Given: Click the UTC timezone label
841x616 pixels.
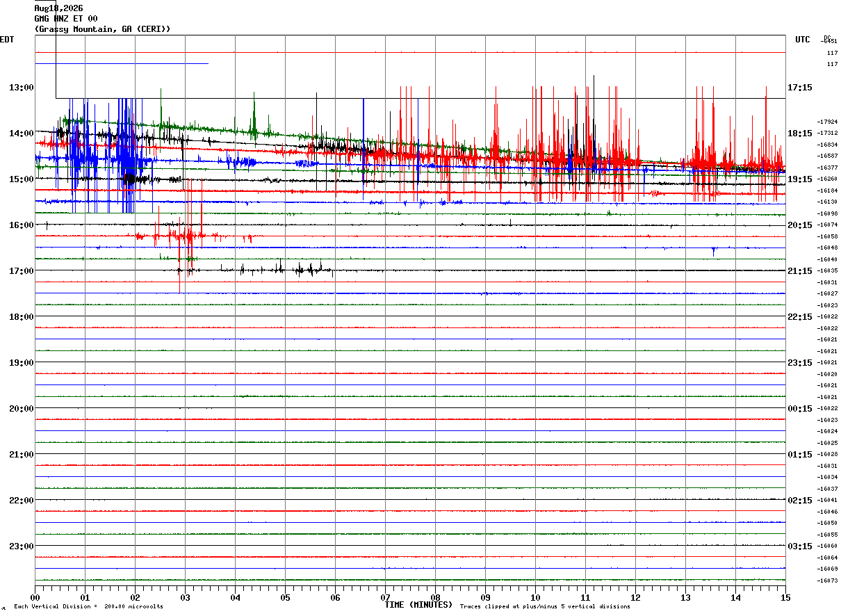Looking at the screenshot, I should [803, 40].
